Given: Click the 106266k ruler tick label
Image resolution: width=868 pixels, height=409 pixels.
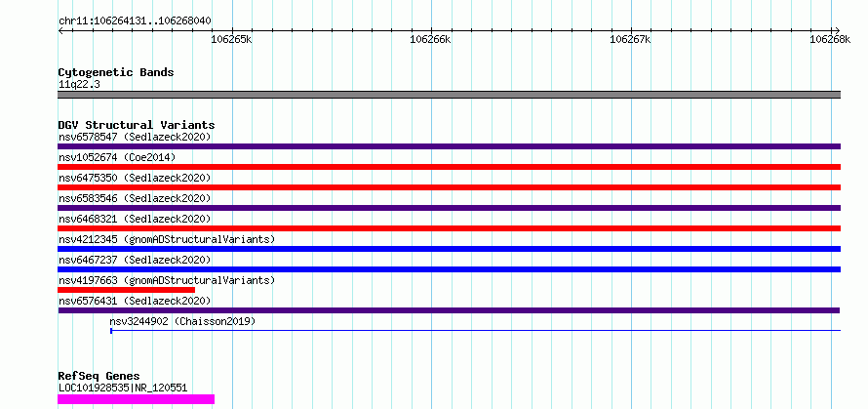Looking at the screenshot, I should click(x=431, y=39).
